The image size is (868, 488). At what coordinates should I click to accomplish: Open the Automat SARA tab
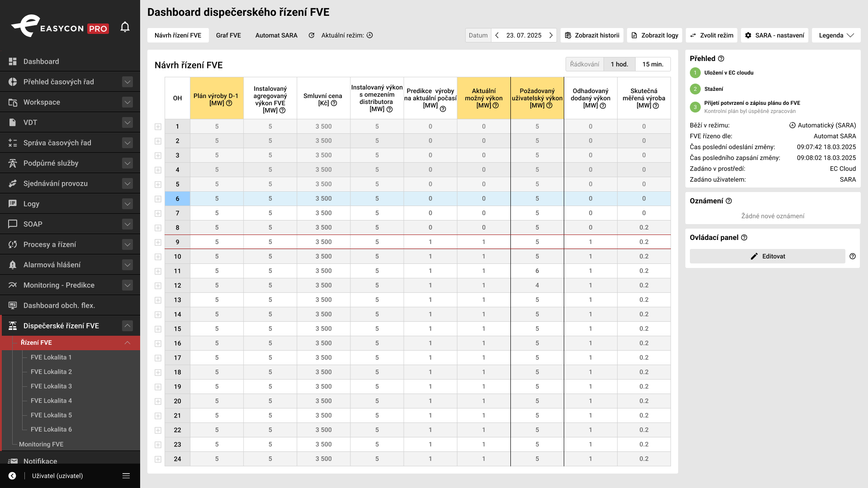276,35
